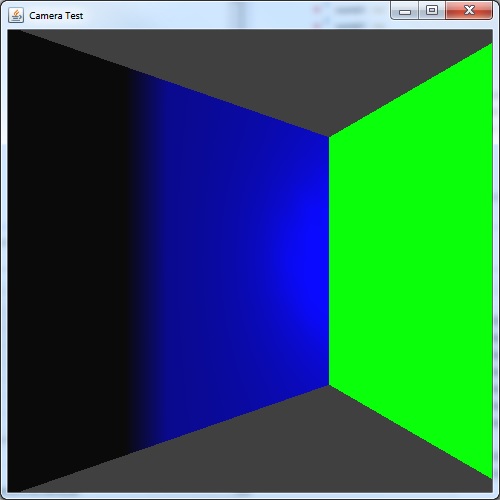
Task: Minimize the Camera Test window
Action: [x=405, y=11]
